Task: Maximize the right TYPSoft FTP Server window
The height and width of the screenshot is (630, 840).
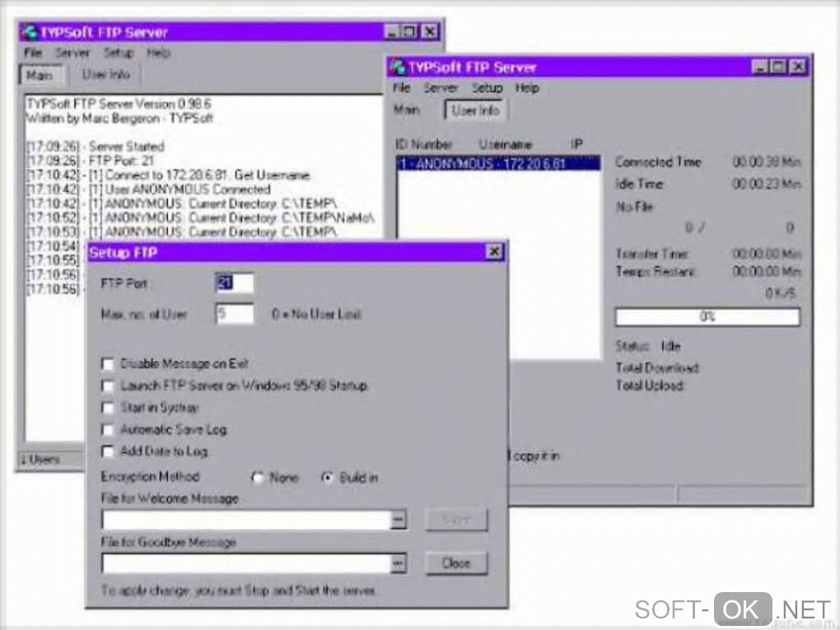Action: pos(778,67)
